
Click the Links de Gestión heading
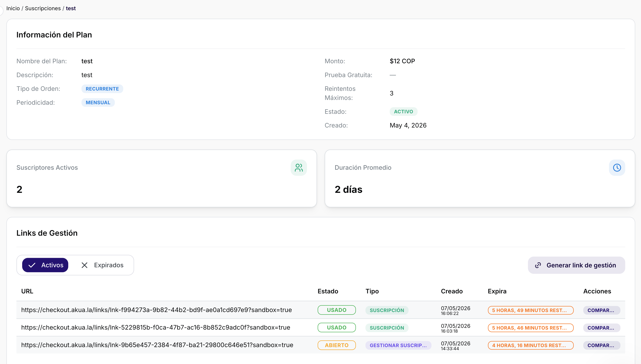47,233
